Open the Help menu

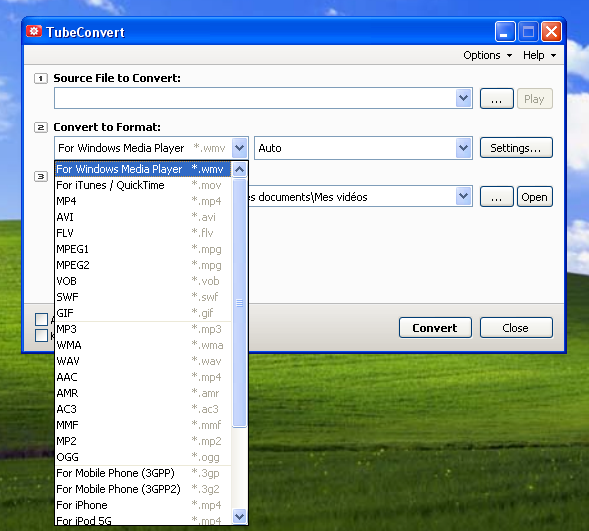point(539,55)
